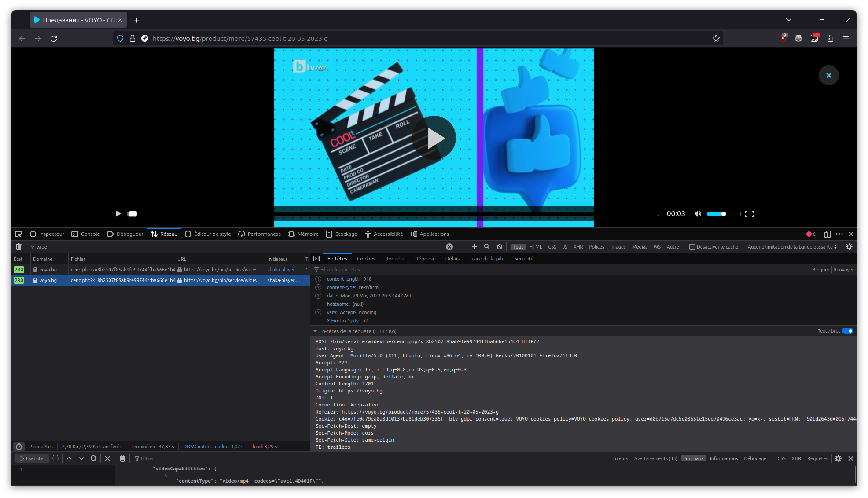This screenshot has width=868, height=498.
Task: Open the Éditeur de style tab
Action: coord(208,234)
